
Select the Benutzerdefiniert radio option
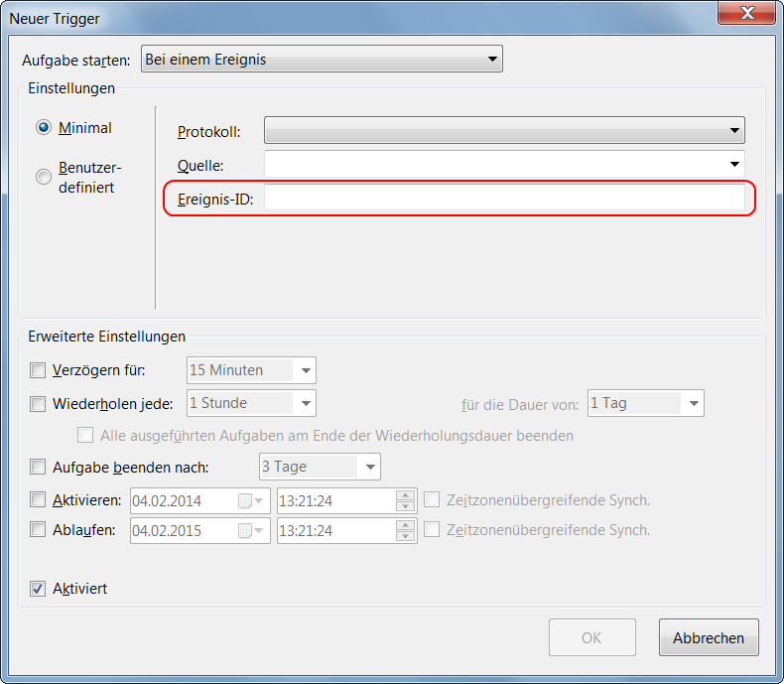click(43, 177)
